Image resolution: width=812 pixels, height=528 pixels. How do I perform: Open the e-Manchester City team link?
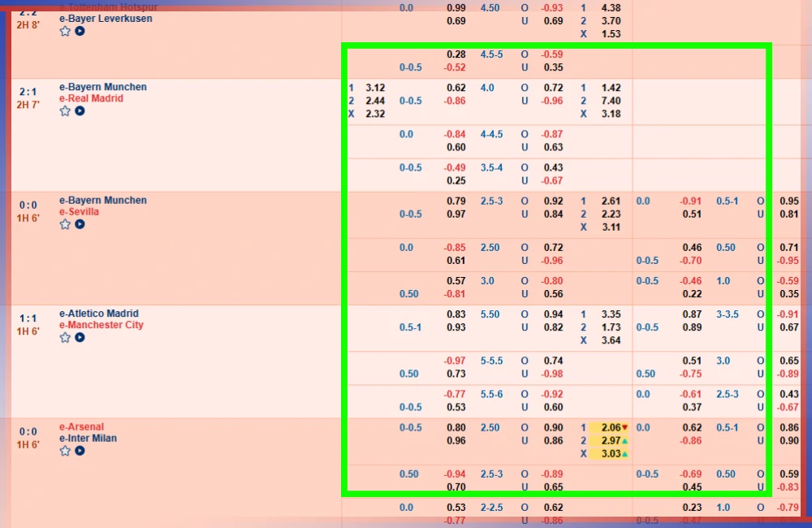point(101,325)
